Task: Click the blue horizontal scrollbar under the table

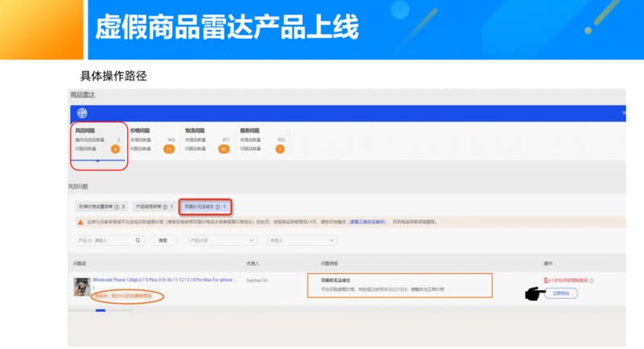Action: 101,310
